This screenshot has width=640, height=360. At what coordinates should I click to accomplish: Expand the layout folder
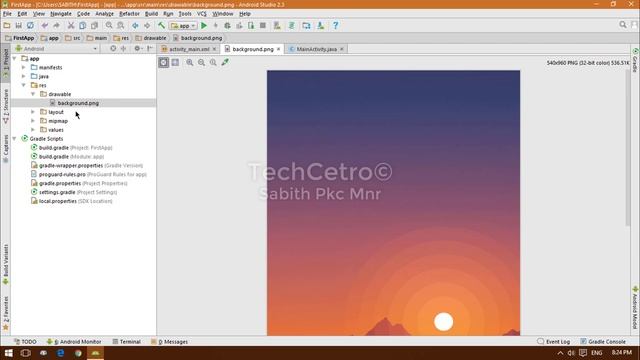click(x=33, y=112)
